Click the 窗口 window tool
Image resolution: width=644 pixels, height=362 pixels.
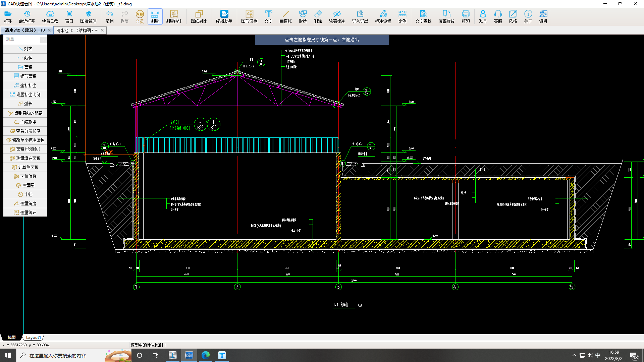pyautogui.click(x=69, y=17)
